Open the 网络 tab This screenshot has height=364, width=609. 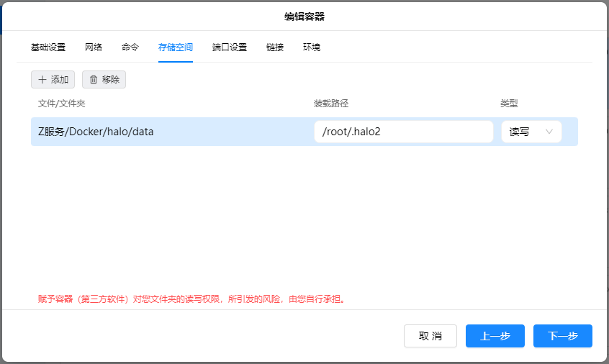coord(94,47)
